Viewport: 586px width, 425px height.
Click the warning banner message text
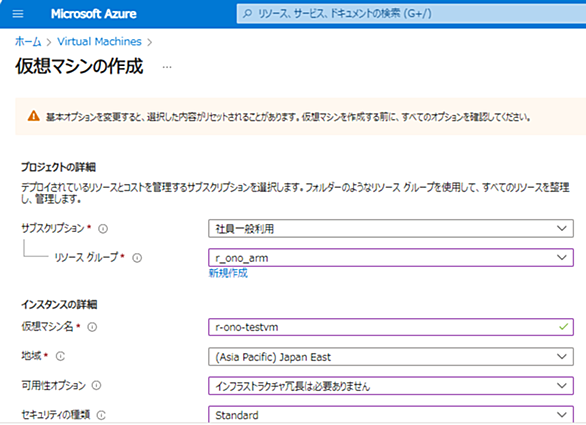point(288,117)
